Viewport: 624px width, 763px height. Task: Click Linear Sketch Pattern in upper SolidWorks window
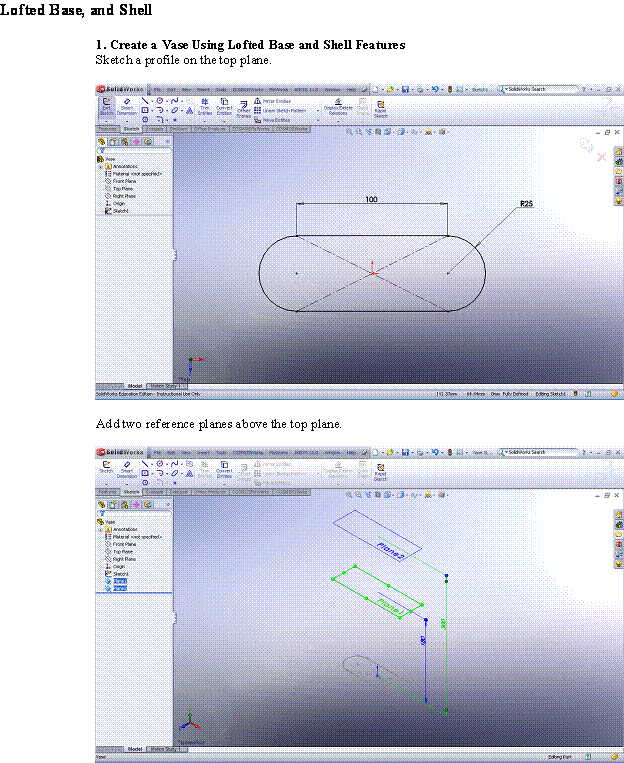coord(280,110)
